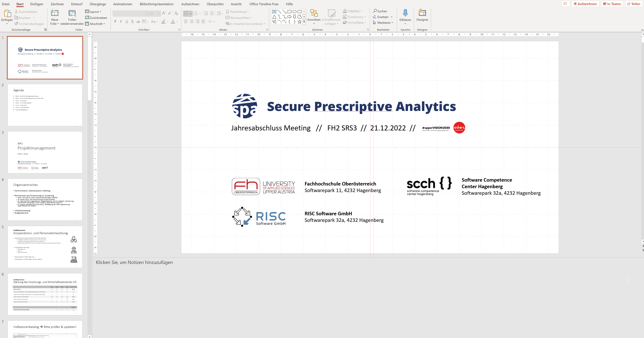Image resolution: width=644 pixels, height=338 pixels.
Task: Open the Entwurf ribbon tab
Action: 77,4
